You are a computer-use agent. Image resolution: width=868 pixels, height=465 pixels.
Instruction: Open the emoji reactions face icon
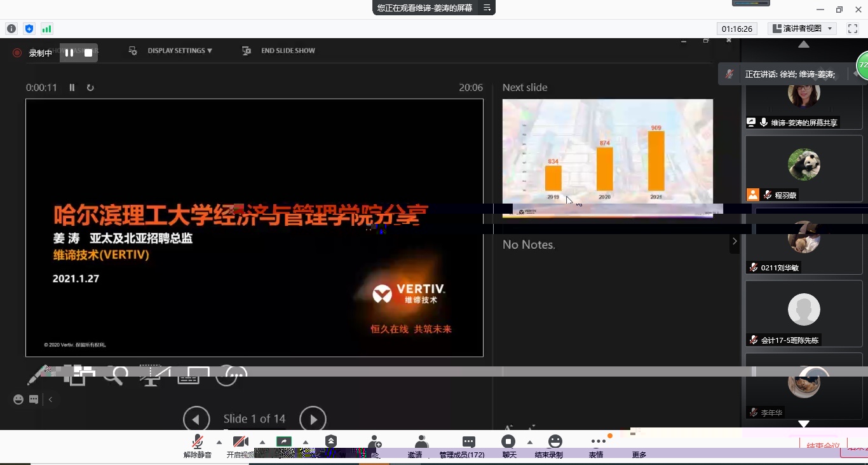[555, 441]
